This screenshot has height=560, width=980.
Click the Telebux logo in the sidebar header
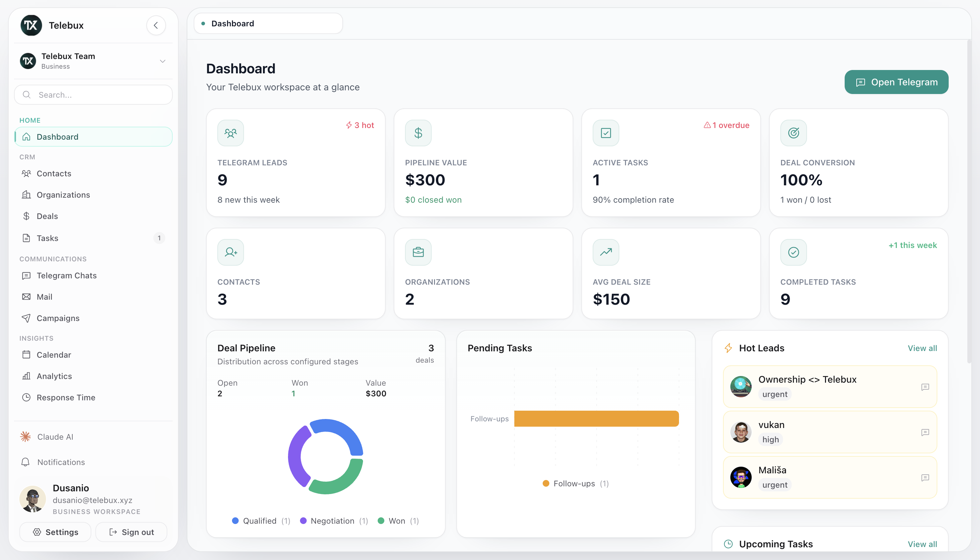pyautogui.click(x=31, y=25)
